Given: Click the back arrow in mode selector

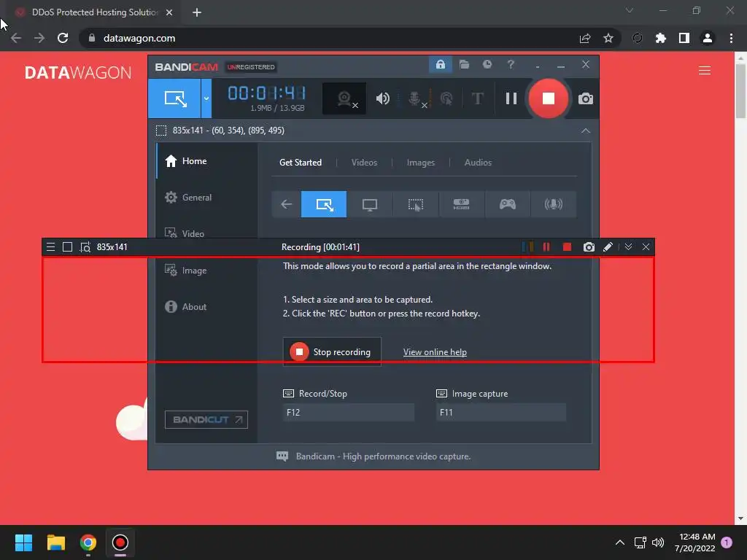Looking at the screenshot, I should coord(286,204).
